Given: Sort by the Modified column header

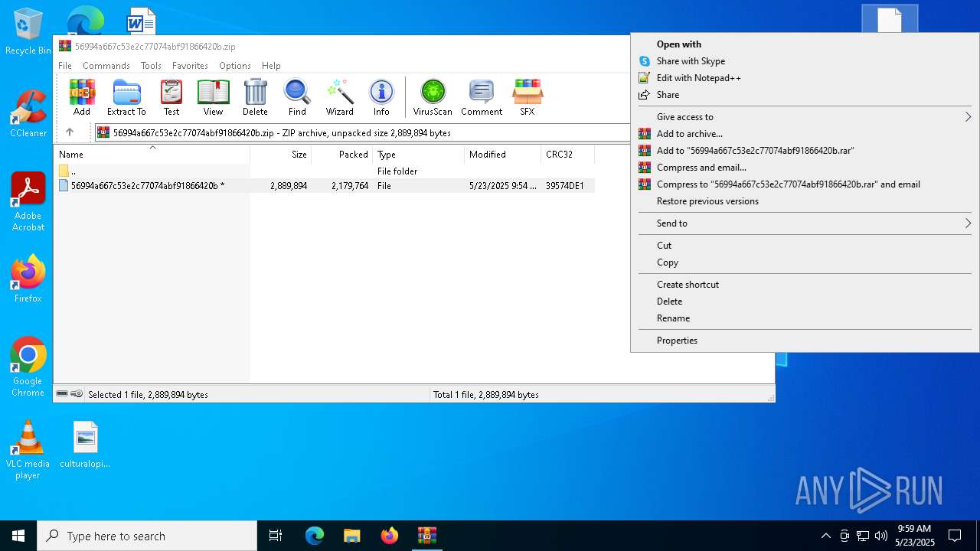Looking at the screenshot, I should [503, 155].
